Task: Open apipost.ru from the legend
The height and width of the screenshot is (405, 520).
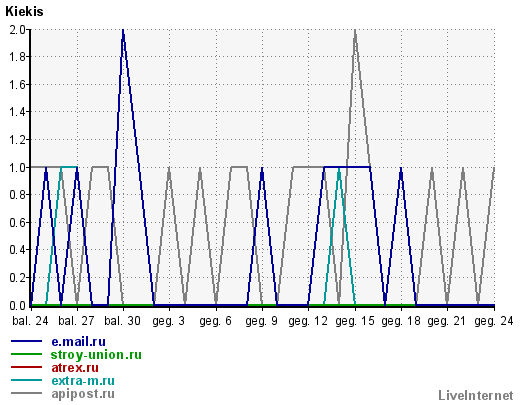Action: 83,394
